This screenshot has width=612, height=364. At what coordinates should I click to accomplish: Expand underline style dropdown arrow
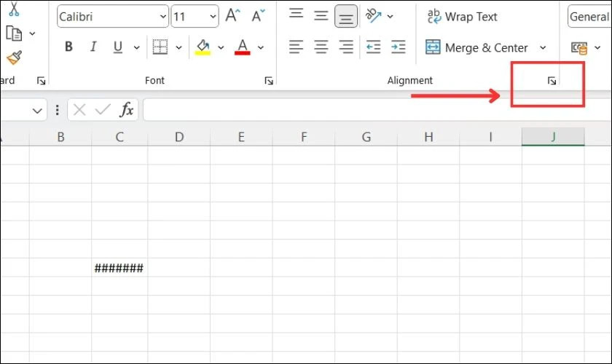coord(137,47)
